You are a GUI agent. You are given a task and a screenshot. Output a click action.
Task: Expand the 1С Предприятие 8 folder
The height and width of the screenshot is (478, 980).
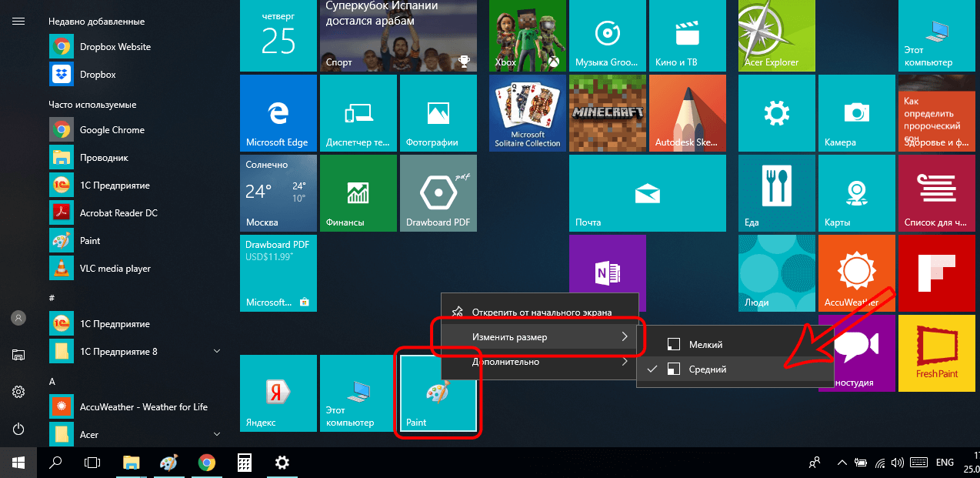[x=217, y=352]
